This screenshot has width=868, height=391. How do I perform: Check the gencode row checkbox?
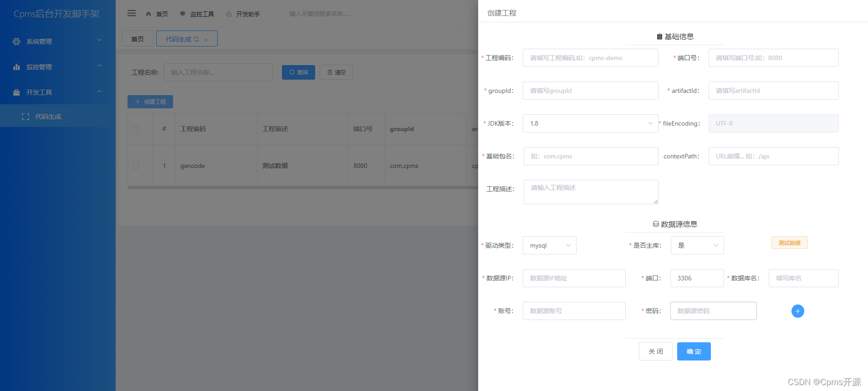tap(136, 166)
